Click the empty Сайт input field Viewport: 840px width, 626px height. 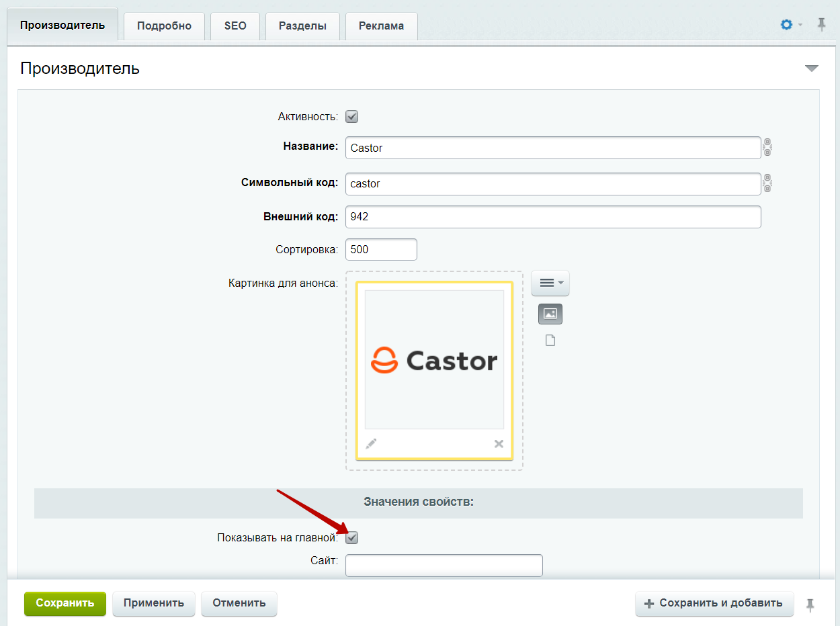[444, 565]
